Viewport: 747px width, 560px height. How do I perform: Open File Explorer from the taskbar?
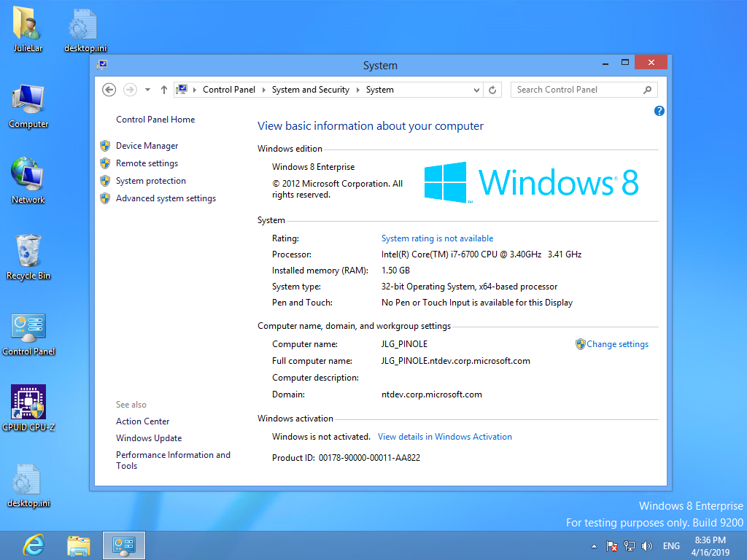click(x=79, y=545)
